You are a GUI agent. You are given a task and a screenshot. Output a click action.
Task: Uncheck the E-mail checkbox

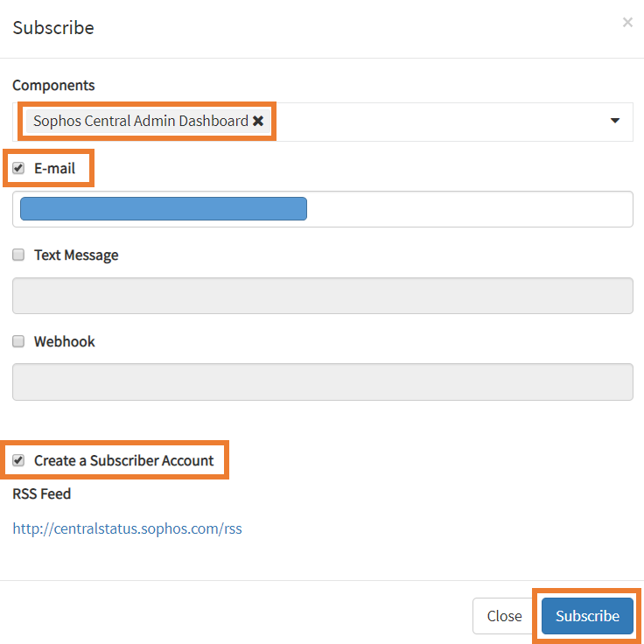click(x=18, y=168)
